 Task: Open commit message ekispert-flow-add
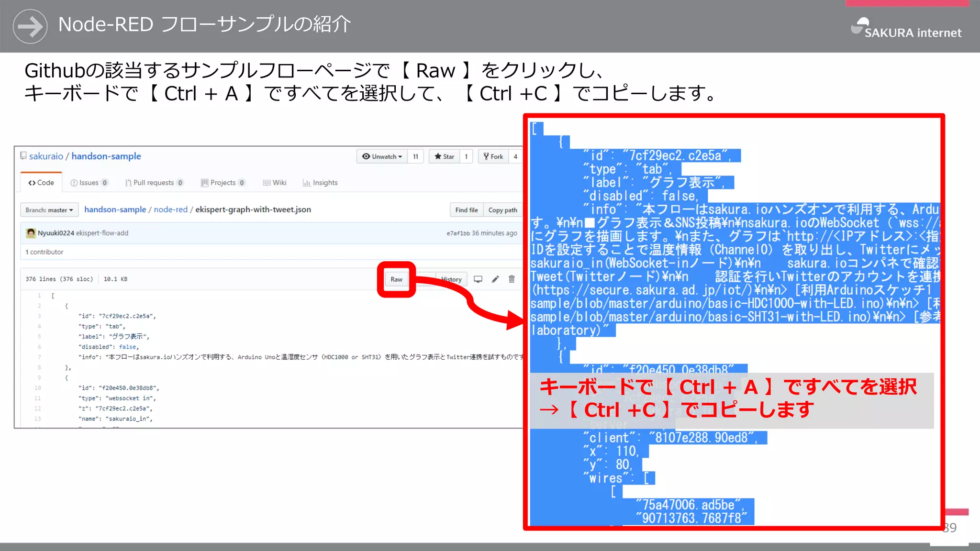coord(102,233)
